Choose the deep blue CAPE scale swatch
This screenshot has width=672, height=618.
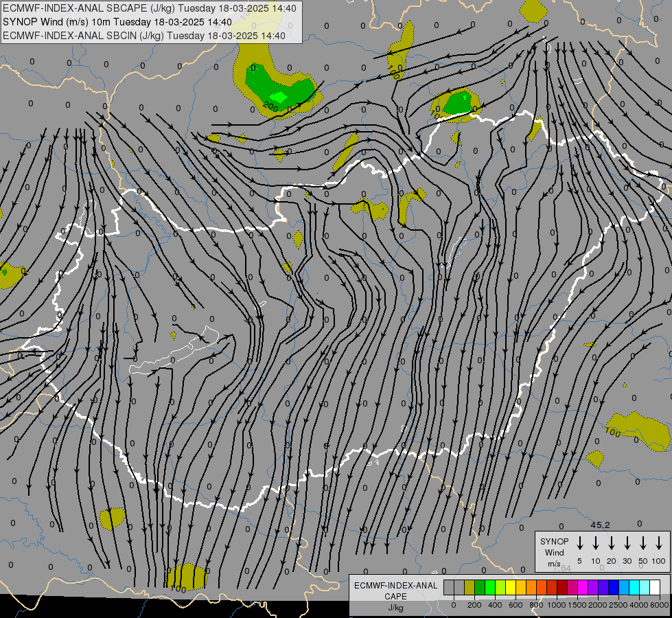[613, 587]
